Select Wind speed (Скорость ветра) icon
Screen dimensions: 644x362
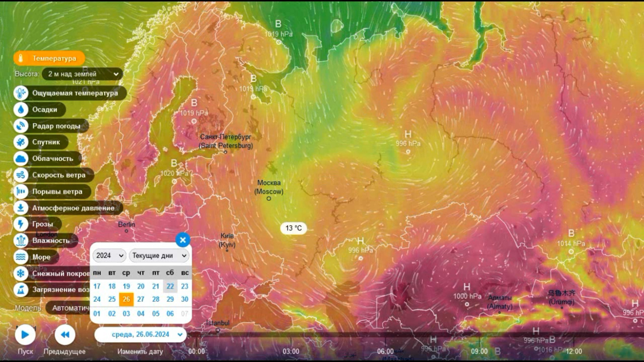tap(21, 175)
